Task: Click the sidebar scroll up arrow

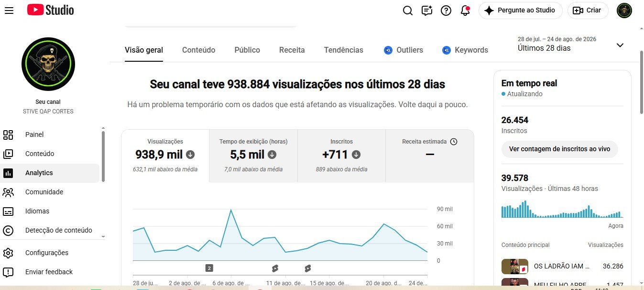Action: point(103,128)
